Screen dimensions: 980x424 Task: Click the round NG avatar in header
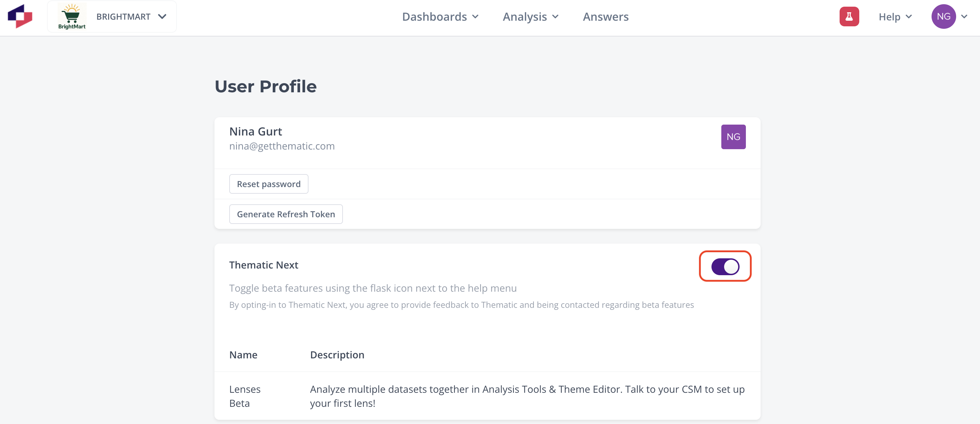[943, 16]
